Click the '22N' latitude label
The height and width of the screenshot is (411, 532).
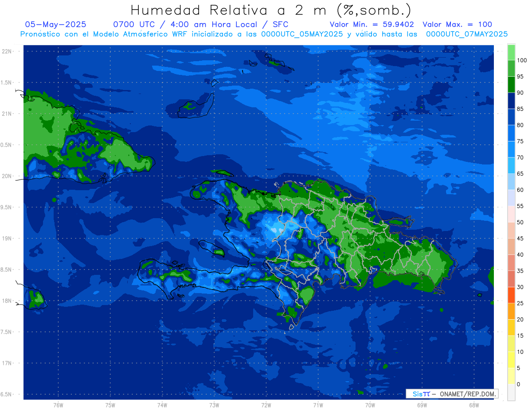pyautogui.click(x=8, y=51)
